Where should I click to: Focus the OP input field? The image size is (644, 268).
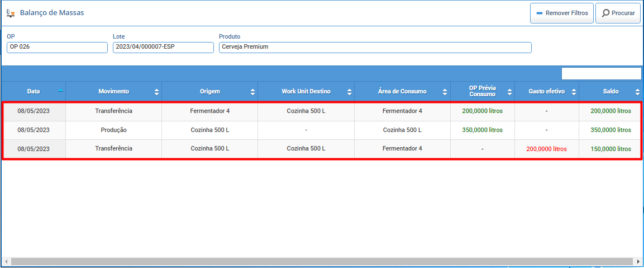point(57,48)
